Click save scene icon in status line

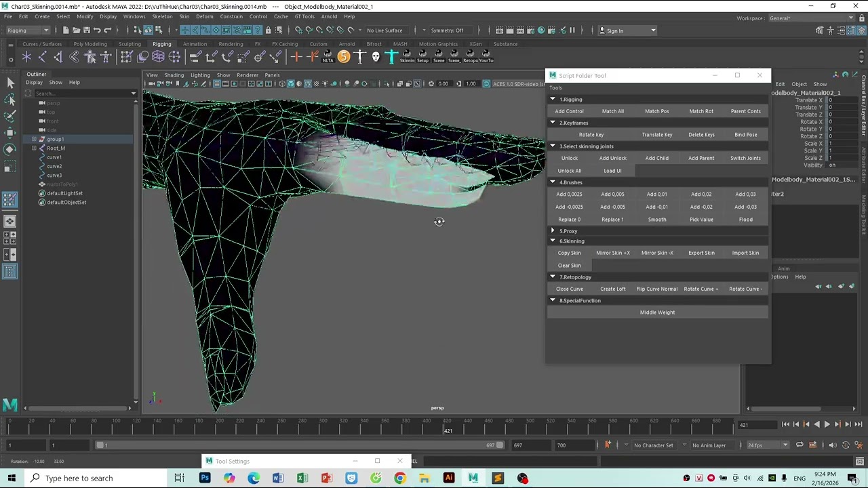(x=86, y=30)
